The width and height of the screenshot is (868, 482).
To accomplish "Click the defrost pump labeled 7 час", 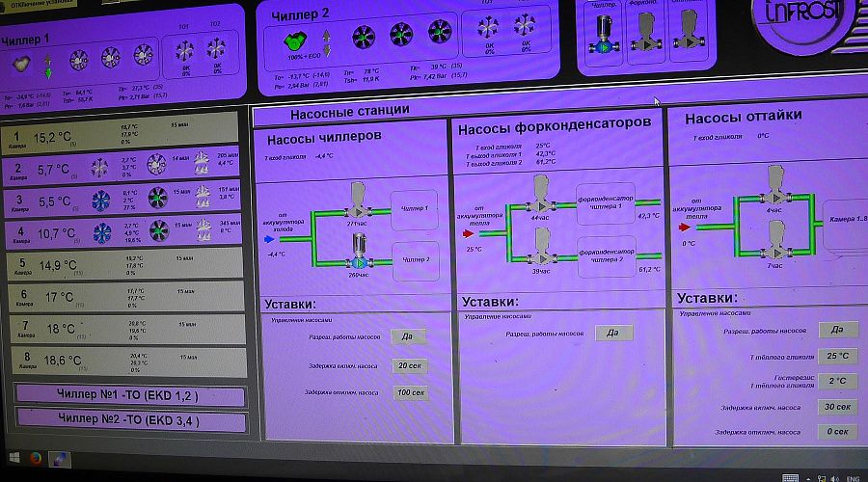I will point(776,241).
